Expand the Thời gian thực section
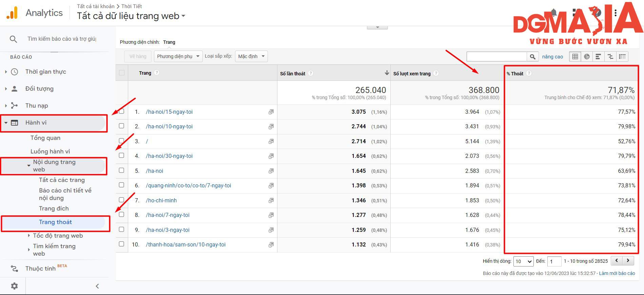This screenshot has height=295, width=644. 45,72
